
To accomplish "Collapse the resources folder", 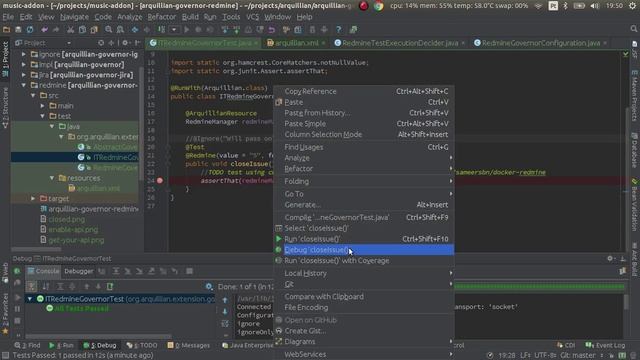I will tap(52, 178).
